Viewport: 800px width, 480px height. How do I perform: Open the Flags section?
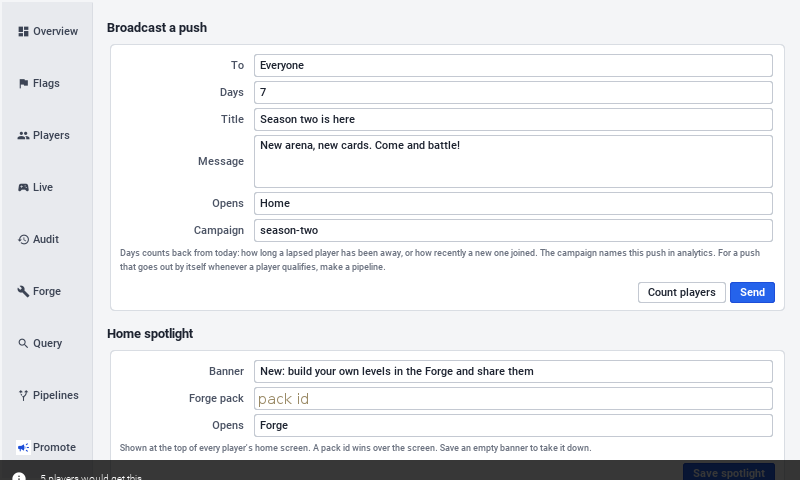[46, 84]
